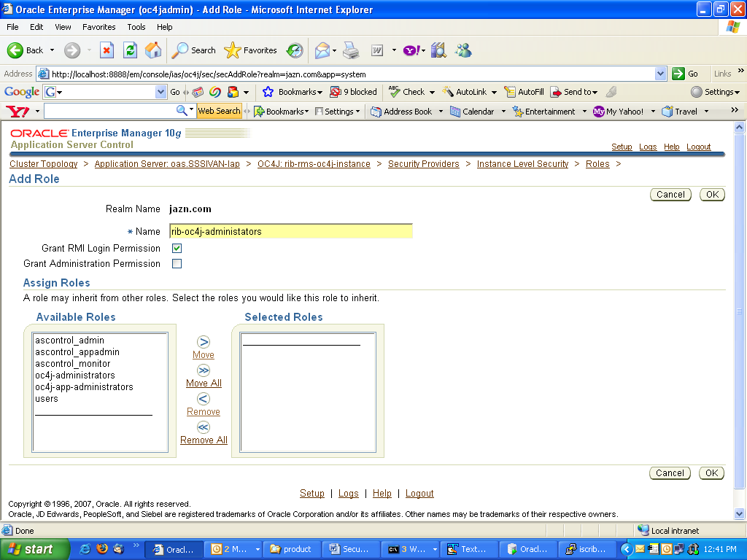Open the Address bar URL dropdown

coord(660,74)
